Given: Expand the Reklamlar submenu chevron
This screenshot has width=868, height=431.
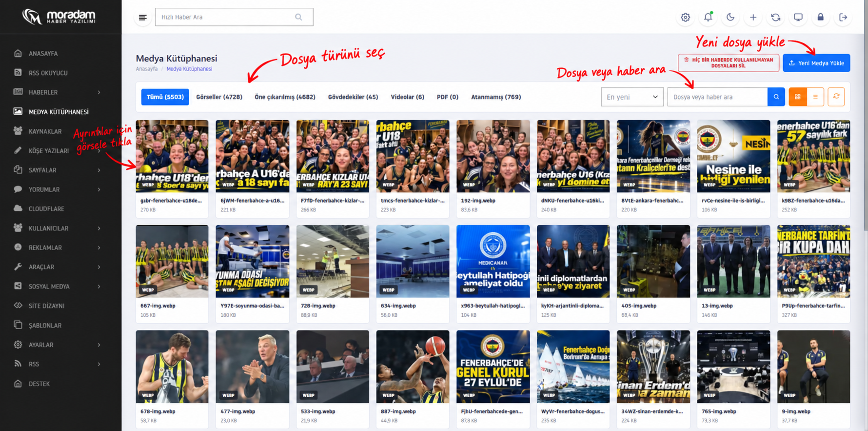Looking at the screenshot, I should pos(99,247).
